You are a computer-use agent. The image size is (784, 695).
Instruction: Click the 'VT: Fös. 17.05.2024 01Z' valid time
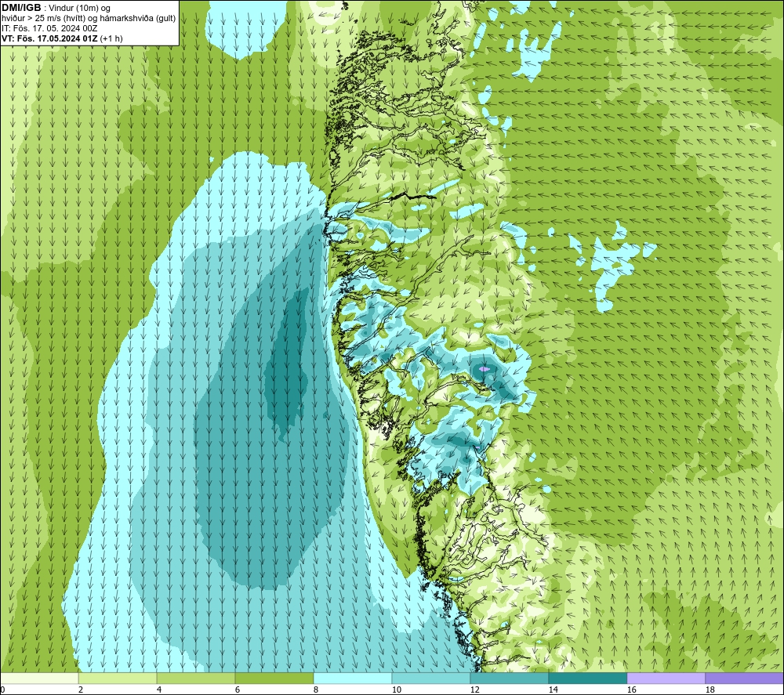click(49, 38)
